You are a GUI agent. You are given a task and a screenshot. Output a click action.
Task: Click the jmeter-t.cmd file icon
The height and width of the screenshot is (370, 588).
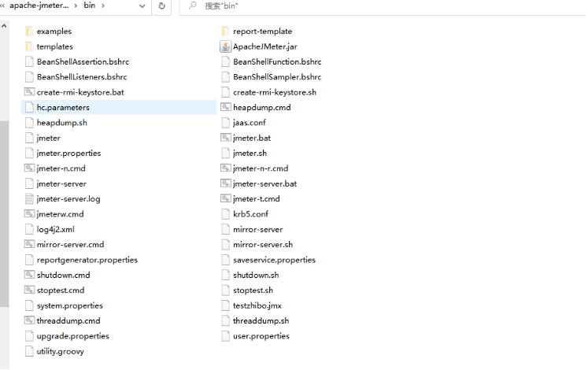[225, 198]
